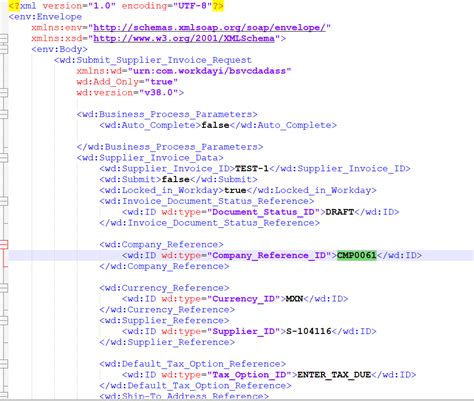Click the opening <wd:Supplier_Invoice_ID> tag
474x401 pixels.
[x=167, y=169]
